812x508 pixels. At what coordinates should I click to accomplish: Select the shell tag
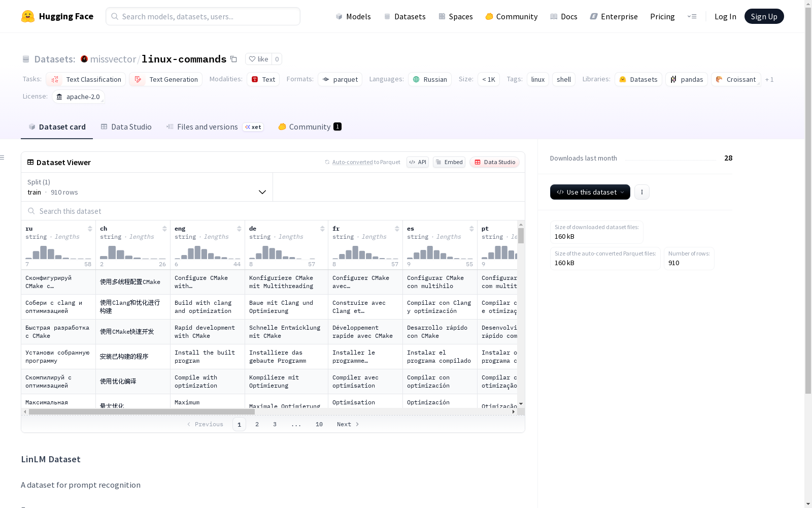click(564, 79)
